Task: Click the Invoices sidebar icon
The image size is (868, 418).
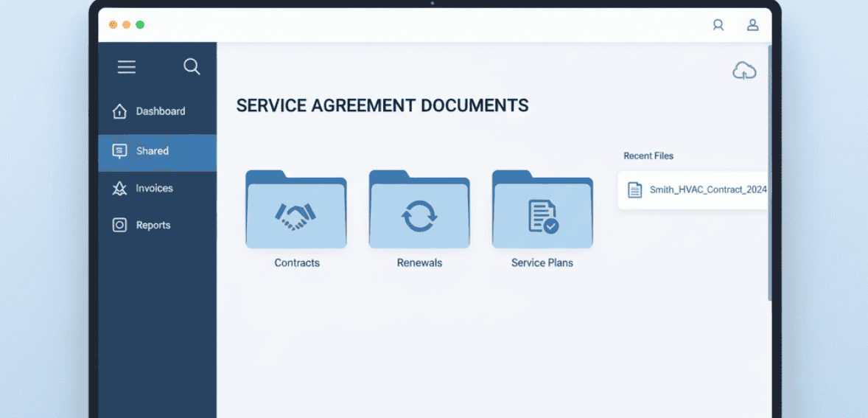Action: pos(119,188)
